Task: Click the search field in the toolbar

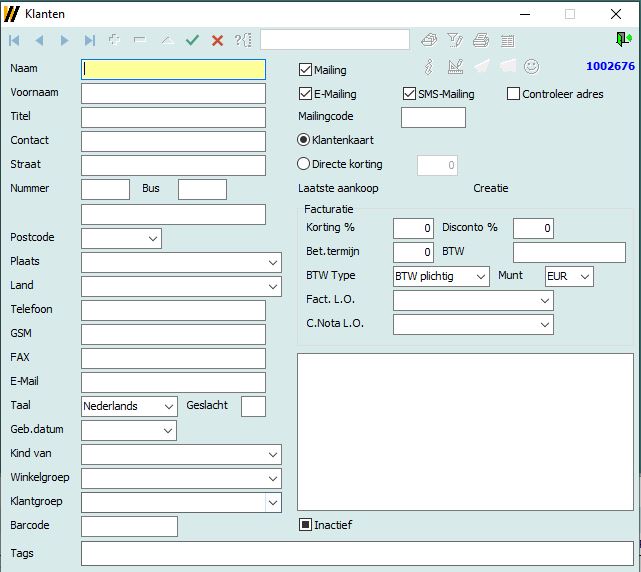Action: click(x=335, y=39)
